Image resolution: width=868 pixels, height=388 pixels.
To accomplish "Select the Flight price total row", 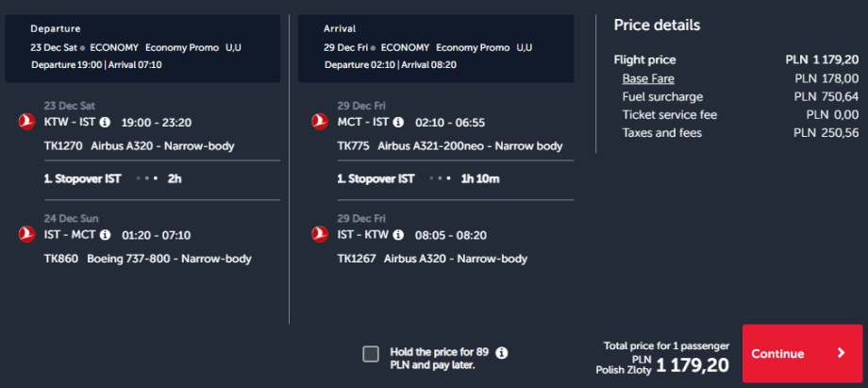I will pos(736,59).
